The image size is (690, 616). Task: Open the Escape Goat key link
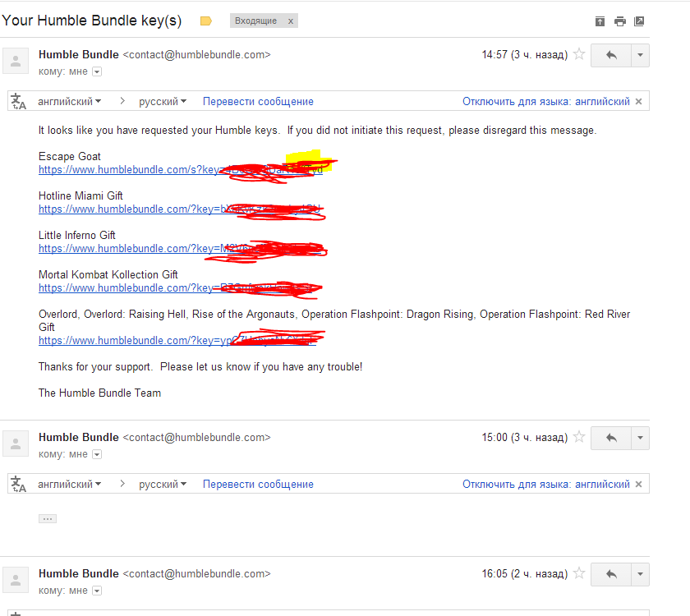(x=181, y=170)
